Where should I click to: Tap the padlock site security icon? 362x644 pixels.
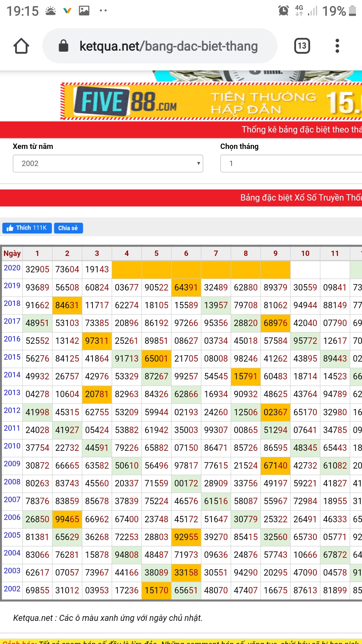point(63,46)
